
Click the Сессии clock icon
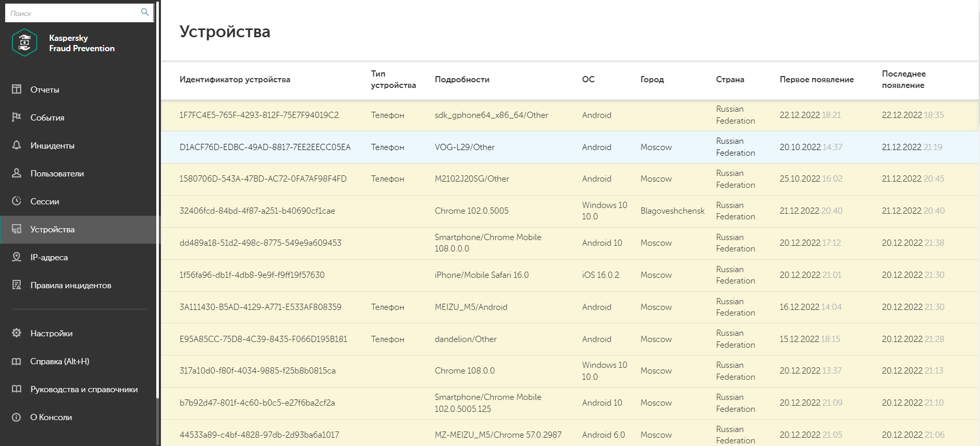click(x=17, y=201)
